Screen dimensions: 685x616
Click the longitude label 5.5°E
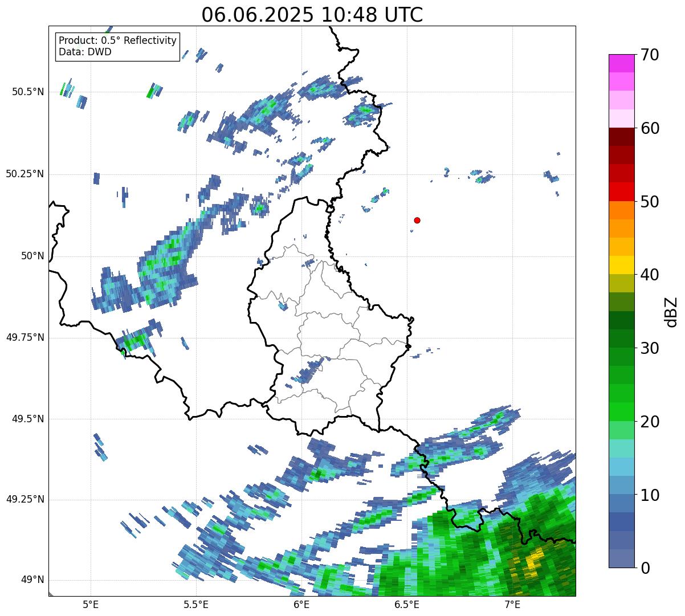(x=196, y=604)
